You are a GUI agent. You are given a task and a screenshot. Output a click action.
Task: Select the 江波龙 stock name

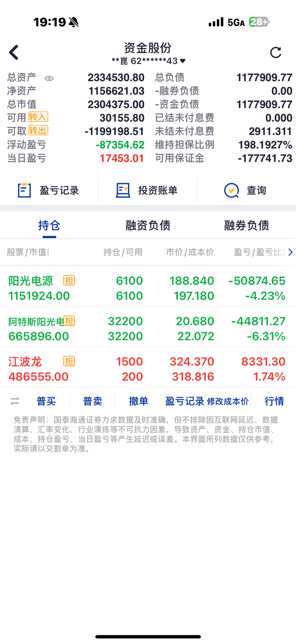25,362
